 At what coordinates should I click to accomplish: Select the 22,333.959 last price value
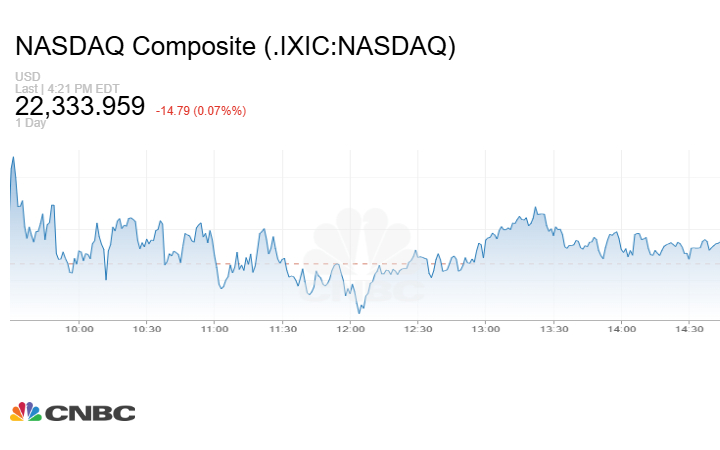[80, 106]
